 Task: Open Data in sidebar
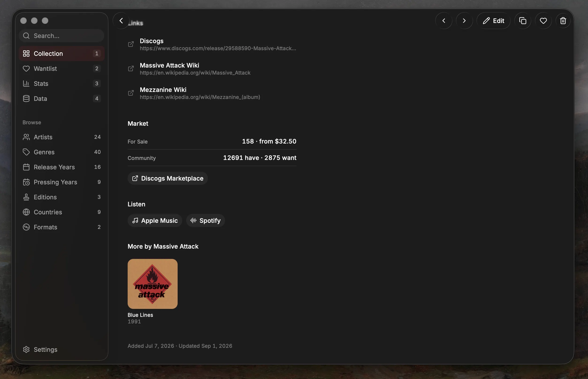coord(61,99)
